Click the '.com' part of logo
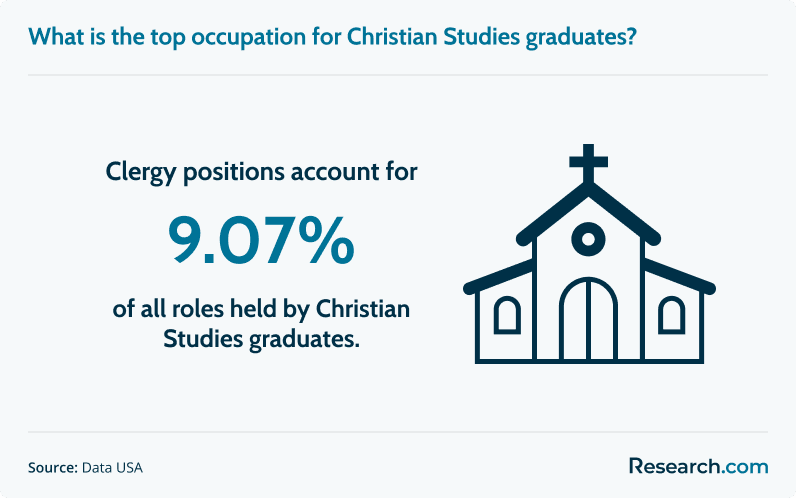This screenshot has height=498, width=796. 744,467
